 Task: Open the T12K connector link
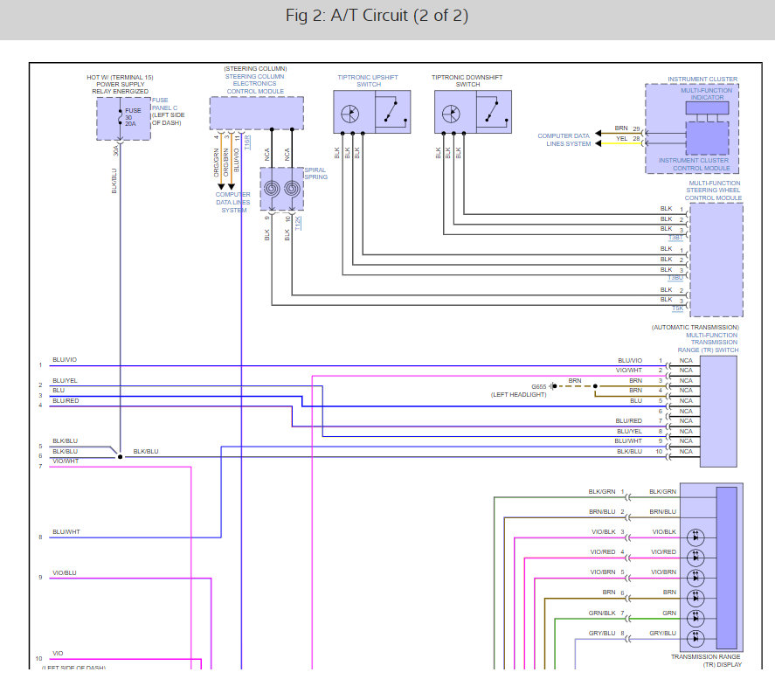point(297,222)
